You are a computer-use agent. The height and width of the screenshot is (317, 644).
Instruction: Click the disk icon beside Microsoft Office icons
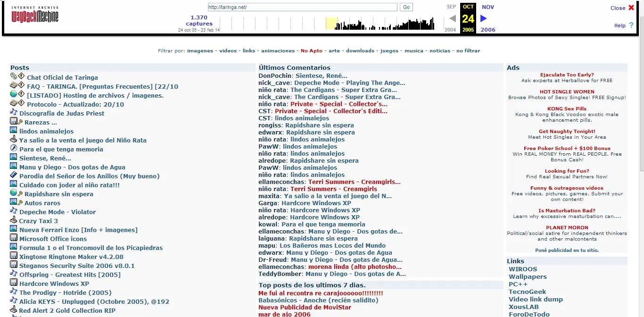point(14,238)
